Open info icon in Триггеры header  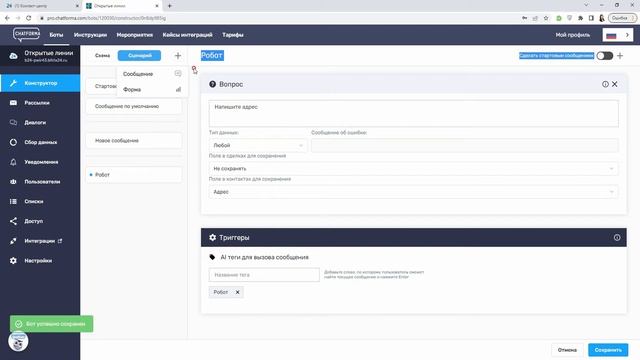[617, 238]
